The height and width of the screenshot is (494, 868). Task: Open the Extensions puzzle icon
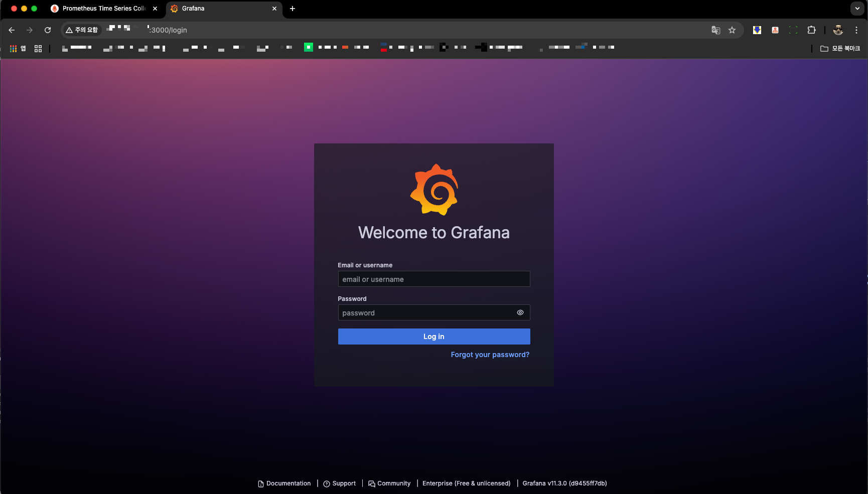click(x=811, y=30)
